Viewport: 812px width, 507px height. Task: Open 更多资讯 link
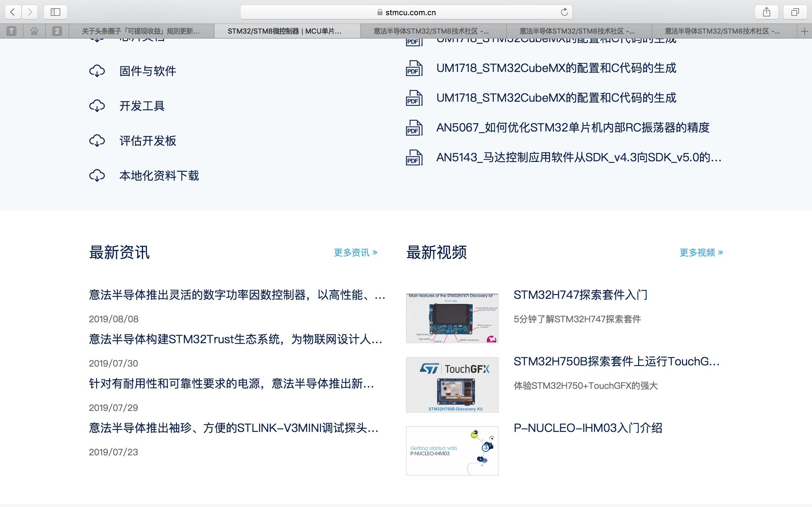pos(356,253)
